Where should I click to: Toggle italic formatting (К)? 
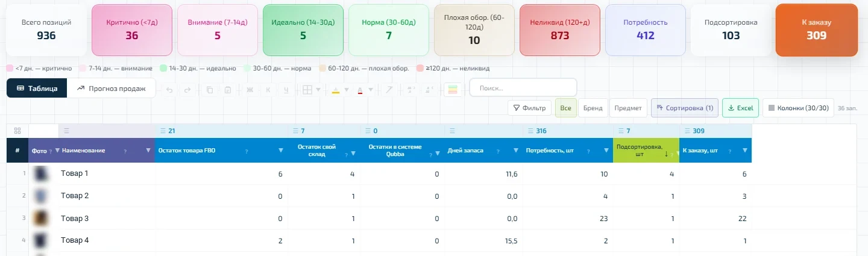268,90
